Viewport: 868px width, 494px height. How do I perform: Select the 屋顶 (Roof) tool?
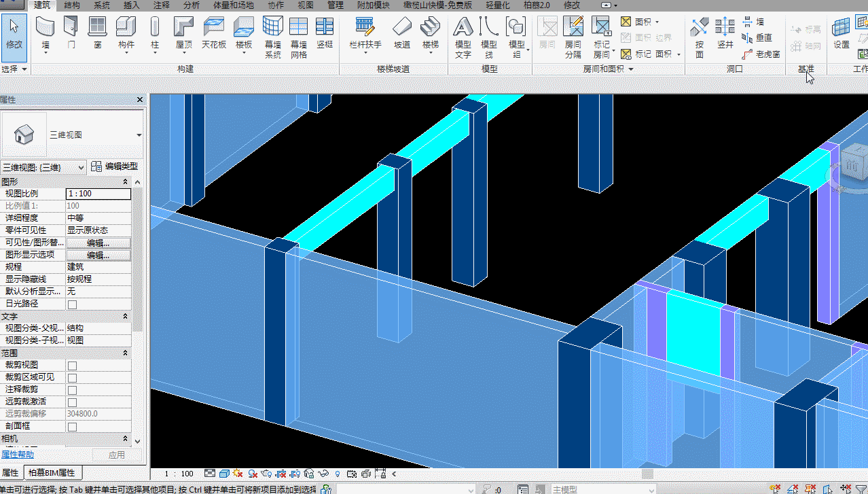coord(183,34)
